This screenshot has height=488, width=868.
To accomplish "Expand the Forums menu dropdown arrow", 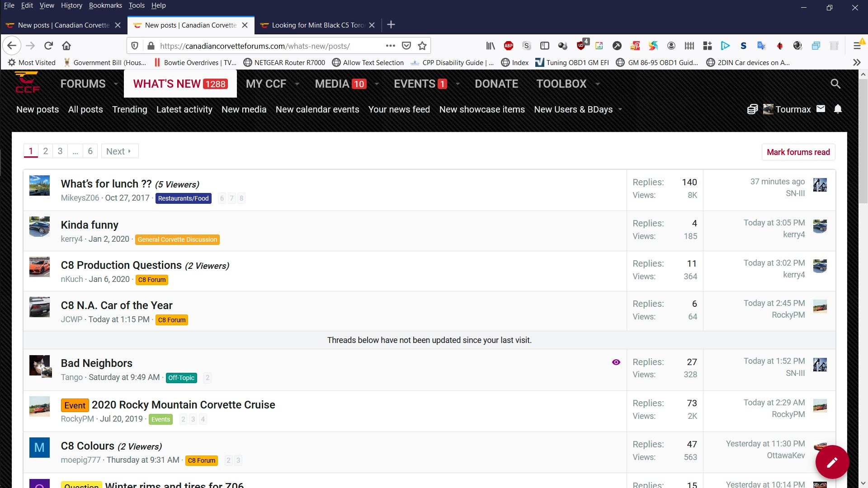I will 116,84.
